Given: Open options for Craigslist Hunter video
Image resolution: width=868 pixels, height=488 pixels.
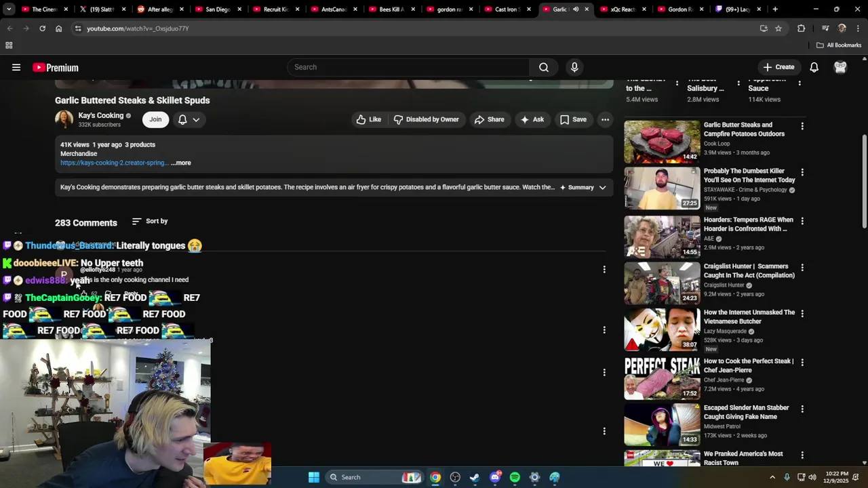Looking at the screenshot, I should (802, 268).
